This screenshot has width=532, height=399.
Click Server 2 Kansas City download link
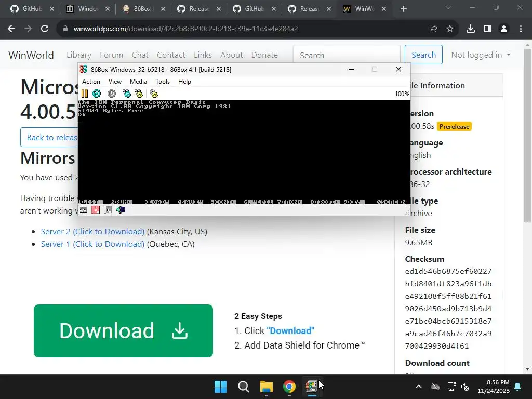click(x=92, y=231)
